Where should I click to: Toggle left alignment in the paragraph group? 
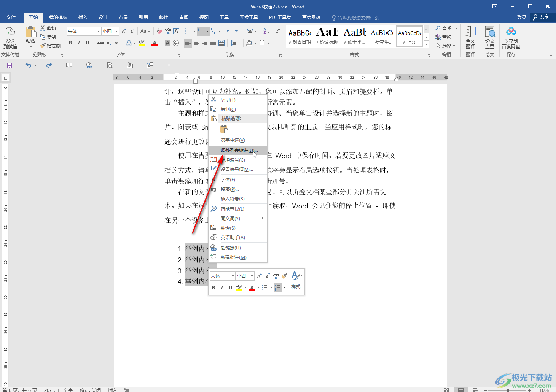pos(188,43)
